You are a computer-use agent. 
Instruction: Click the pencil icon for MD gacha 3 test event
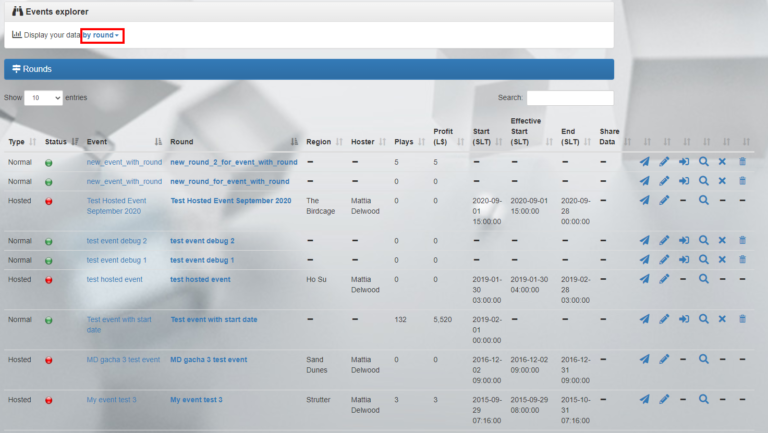click(663, 359)
